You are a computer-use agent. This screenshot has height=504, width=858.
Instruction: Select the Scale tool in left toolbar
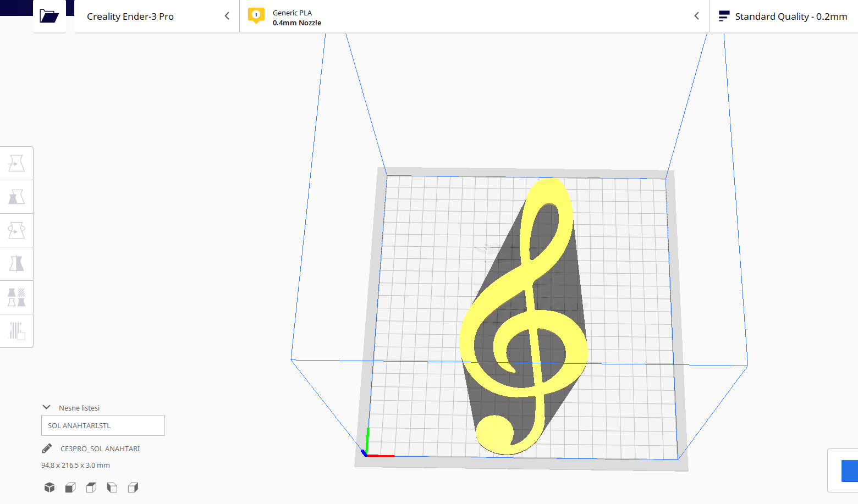point(16,197)
